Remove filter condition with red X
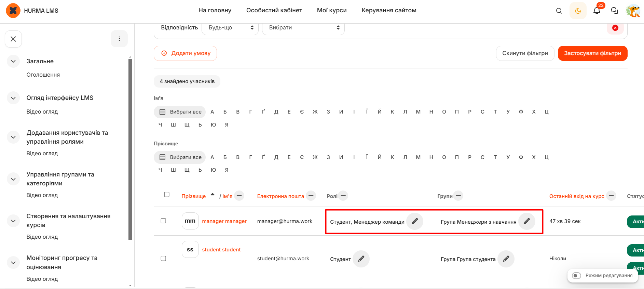The width and height of the screenshot is (644, 289). [x=615, y=28]
